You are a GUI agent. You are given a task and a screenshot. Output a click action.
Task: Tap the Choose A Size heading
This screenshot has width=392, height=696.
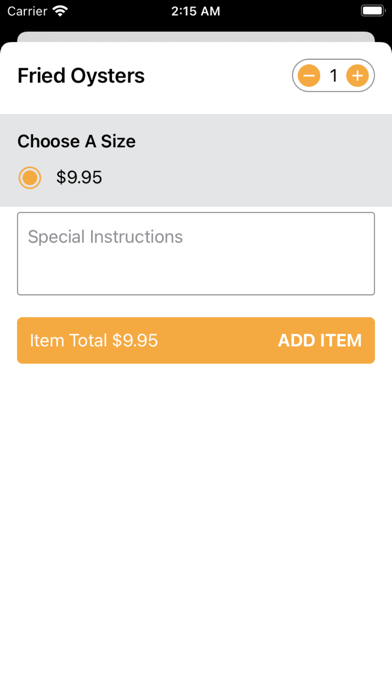(76, 142)
